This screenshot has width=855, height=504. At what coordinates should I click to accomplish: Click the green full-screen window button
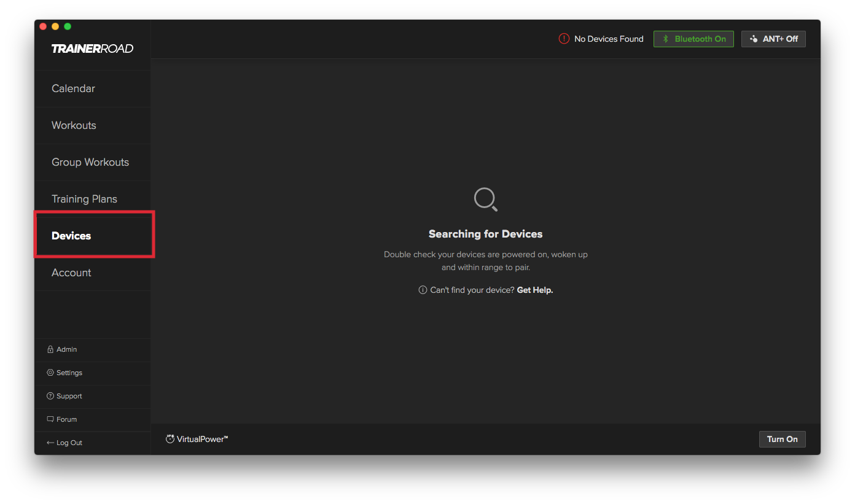point(68,26)
